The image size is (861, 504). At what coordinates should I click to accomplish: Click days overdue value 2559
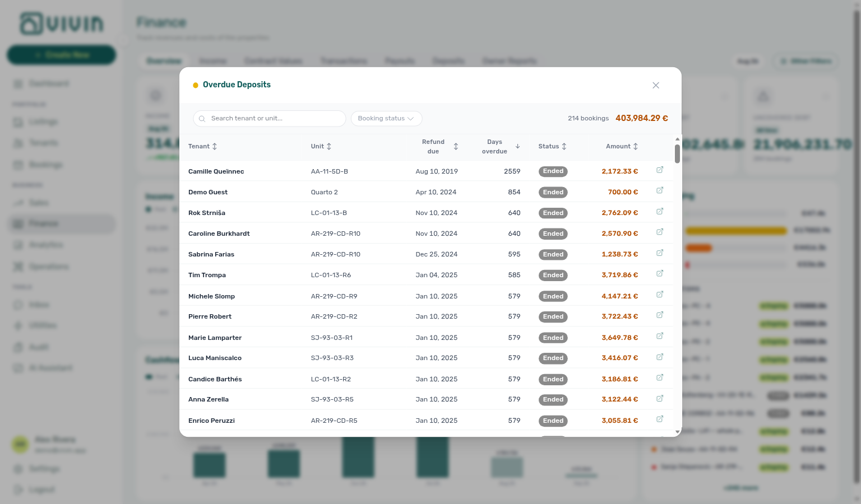512,171
